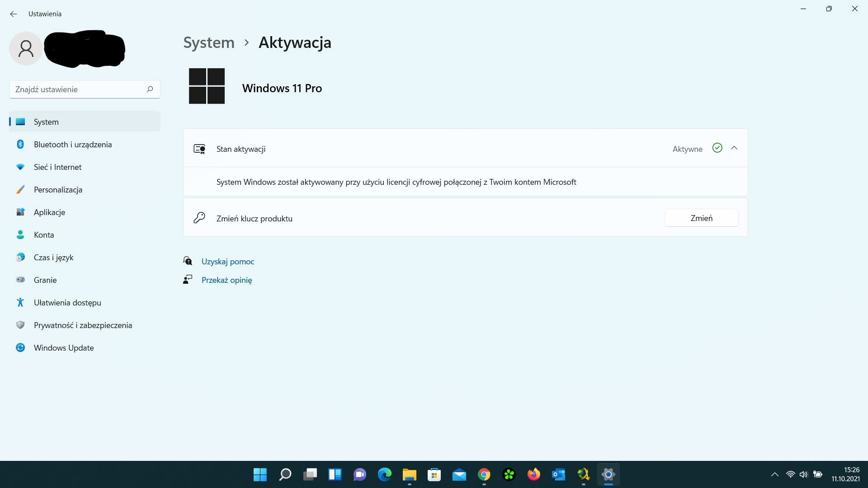Open the user profile avatar

[x=26, y=48]
